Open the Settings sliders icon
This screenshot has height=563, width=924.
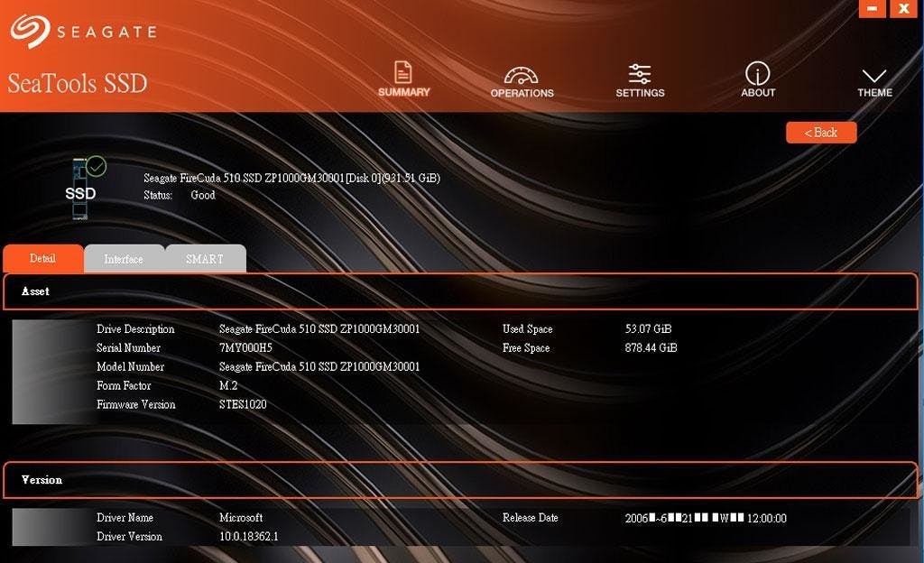pyautogui.click(x=640, y=80)
